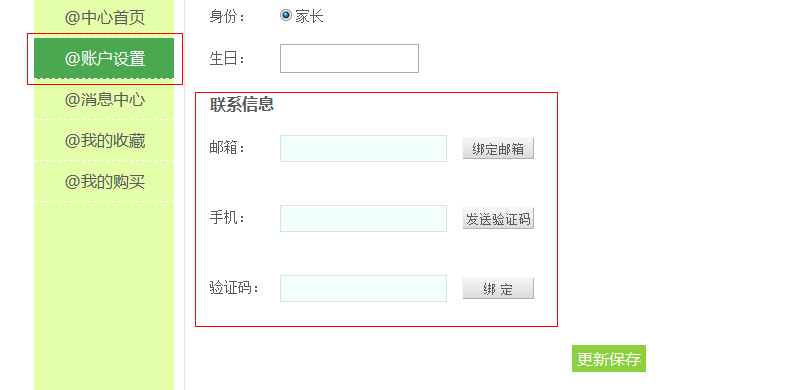Click the 身份: field label
This screenshot has height=390, width=808.
[x=227, y=17]
